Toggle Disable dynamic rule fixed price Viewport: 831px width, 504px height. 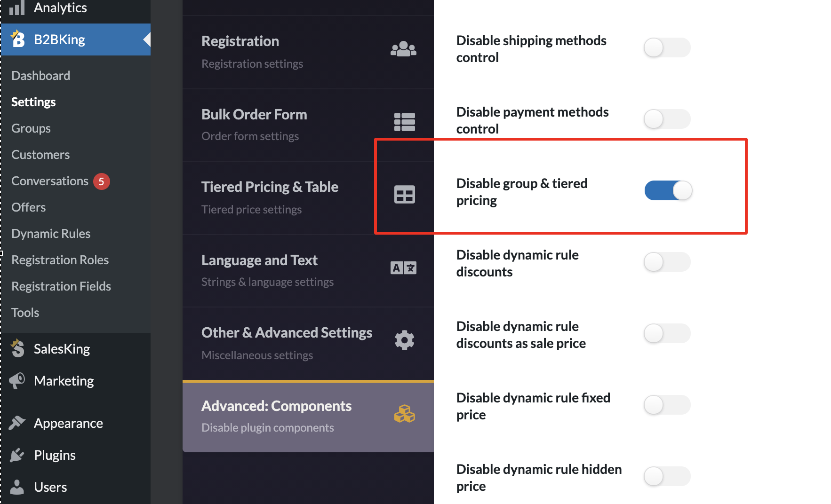click(x=667, y=405)
